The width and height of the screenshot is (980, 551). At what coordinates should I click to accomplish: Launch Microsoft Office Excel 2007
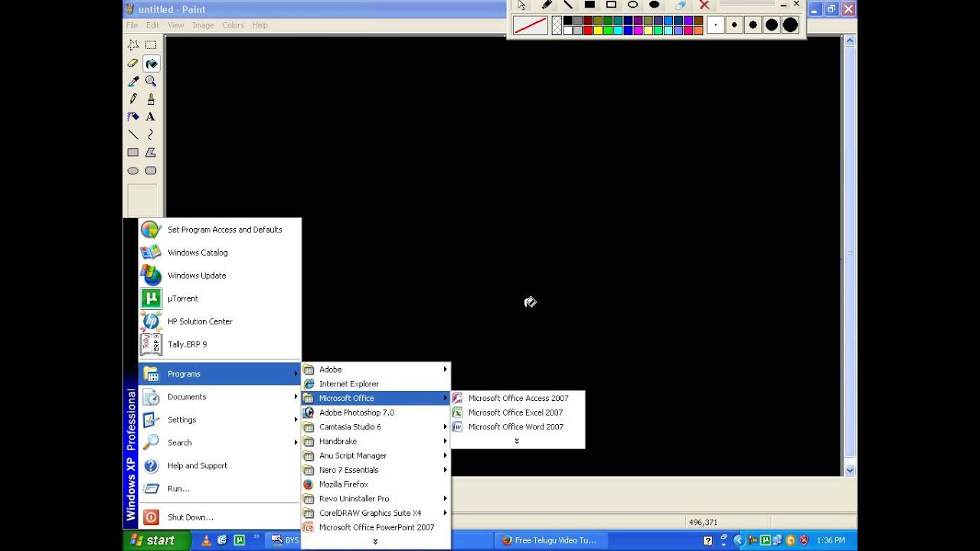coord(518,412)
